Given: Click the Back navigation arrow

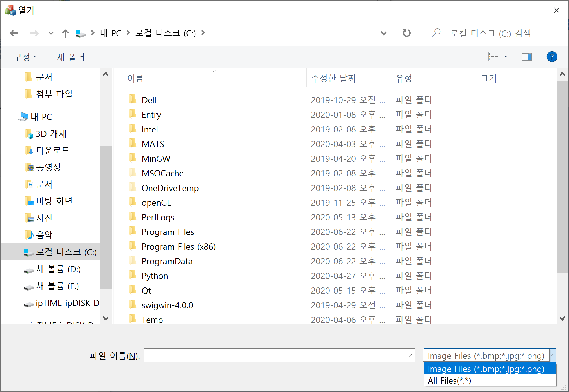Looking at the screenshot, I should click(x=14, y=33).
